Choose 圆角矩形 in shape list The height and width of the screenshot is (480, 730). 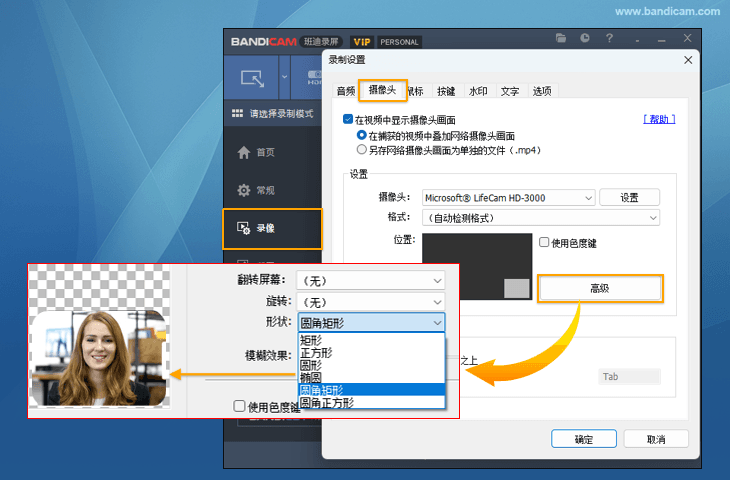click(x=372, y=390)
